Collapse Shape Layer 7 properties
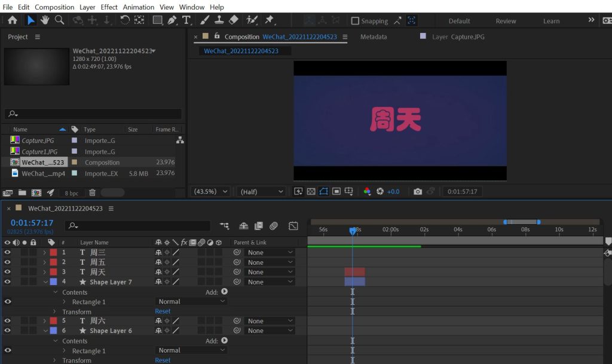The height and width of the screenshot is (364, 612). tap(45, 282)
